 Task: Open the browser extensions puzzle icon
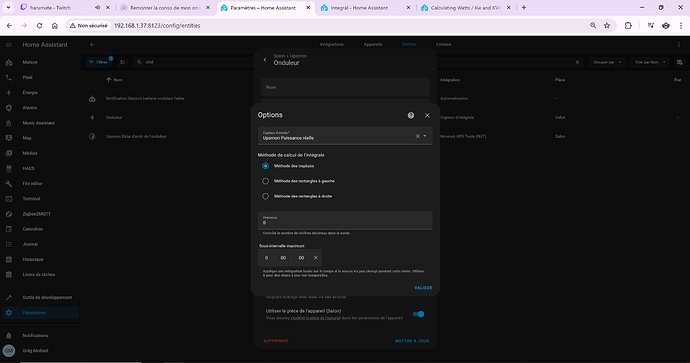628,26
